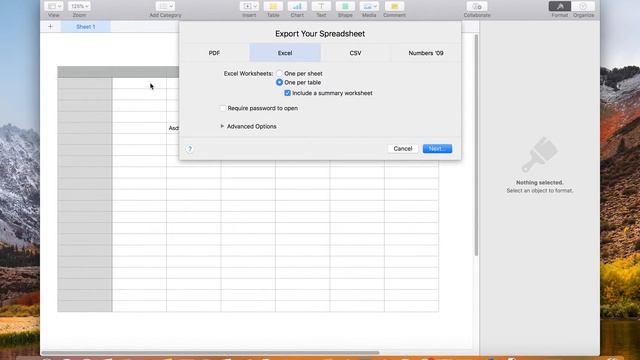Uncheck Include a summary worksheet
Image resolution: width=640 pixels, height=360 pixels.
coord(287,93)
